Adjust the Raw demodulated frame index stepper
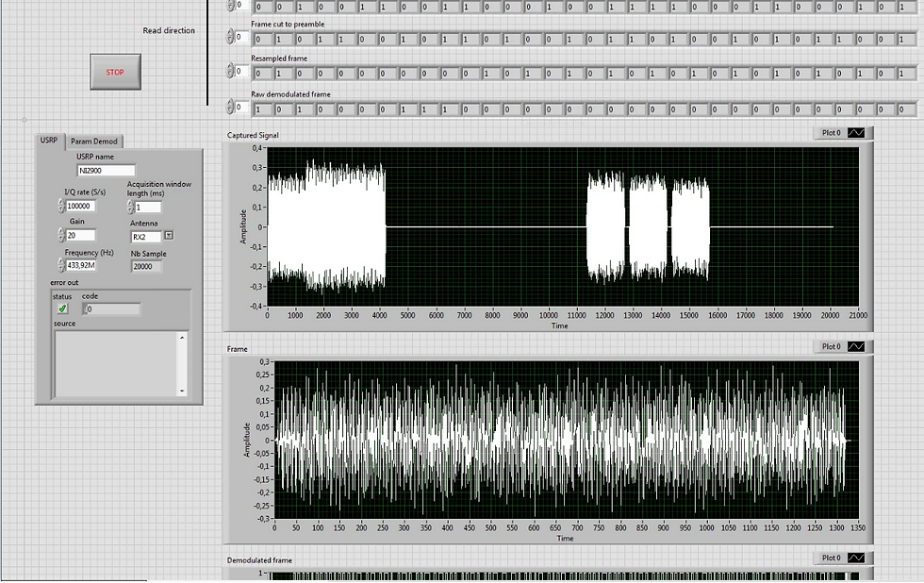The width and height of the screenshot is (924, 583). (230, 107)
